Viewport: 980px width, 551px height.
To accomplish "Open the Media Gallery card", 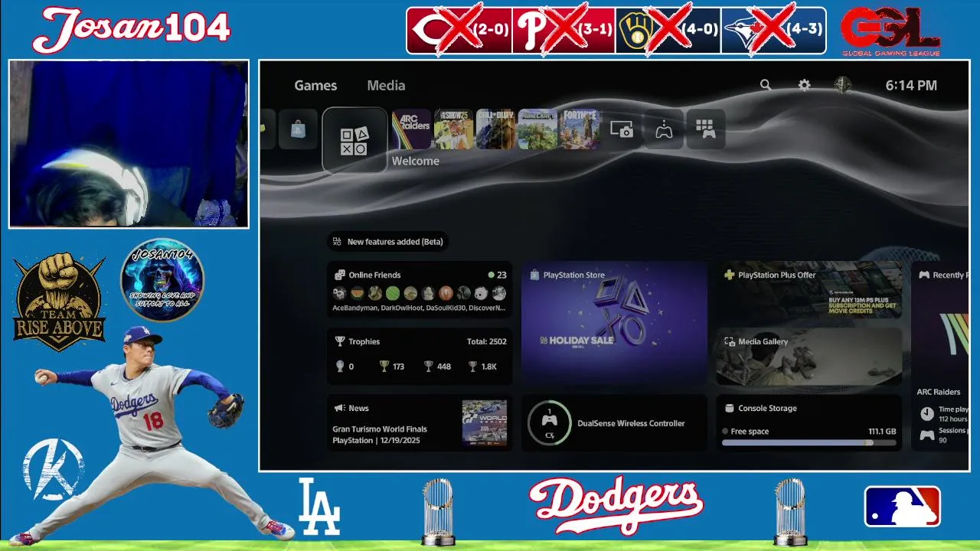I will point(809,357).
